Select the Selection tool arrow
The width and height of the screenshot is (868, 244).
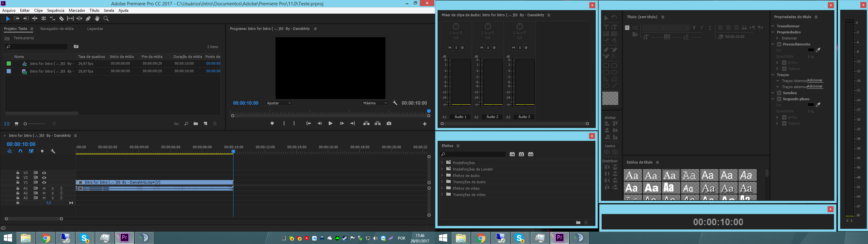(8, 19)
